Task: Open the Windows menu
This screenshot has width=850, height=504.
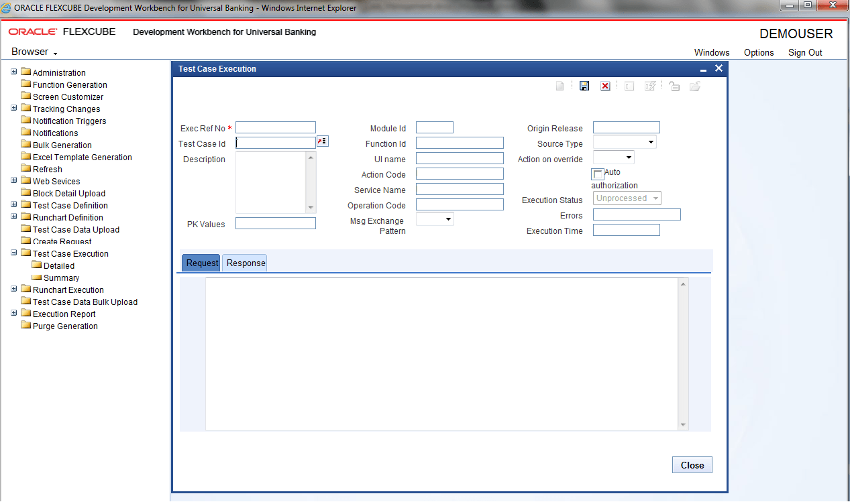Action: pyautogui.click(x=712, y=52)
